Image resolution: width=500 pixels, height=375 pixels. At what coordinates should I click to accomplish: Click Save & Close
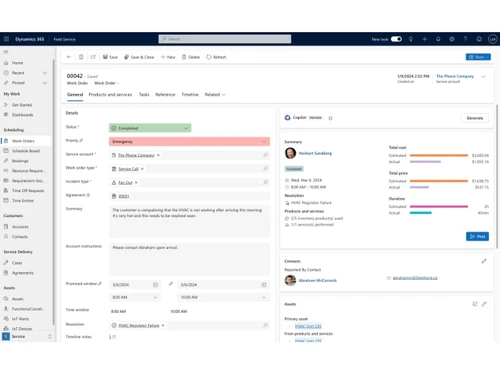pyautogui.click(x=139, y=57)
